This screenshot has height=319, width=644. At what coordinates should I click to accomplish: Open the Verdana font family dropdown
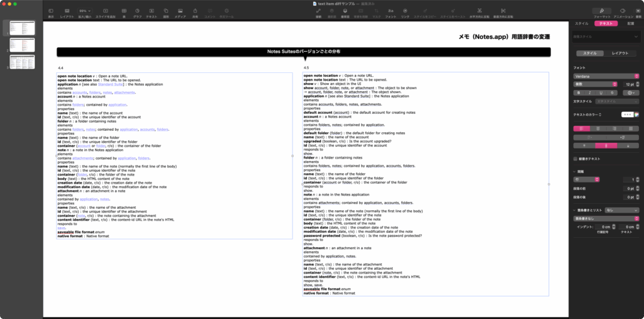point(605,76)
